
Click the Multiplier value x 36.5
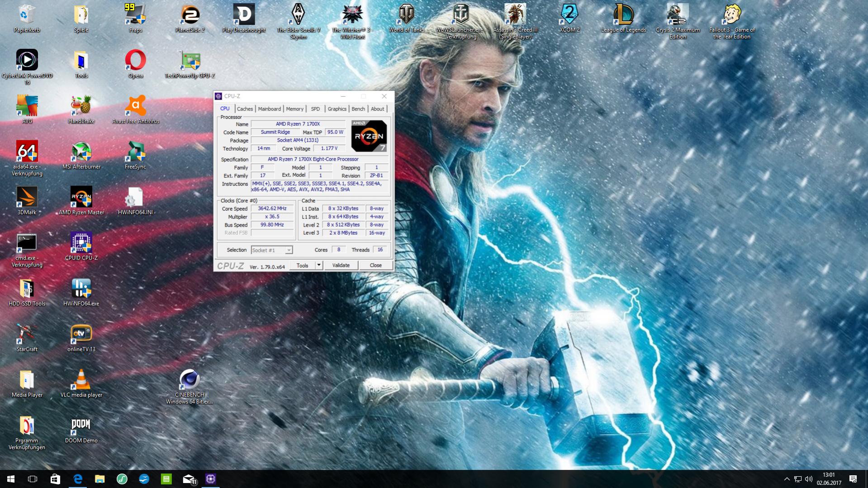(272, 217)
